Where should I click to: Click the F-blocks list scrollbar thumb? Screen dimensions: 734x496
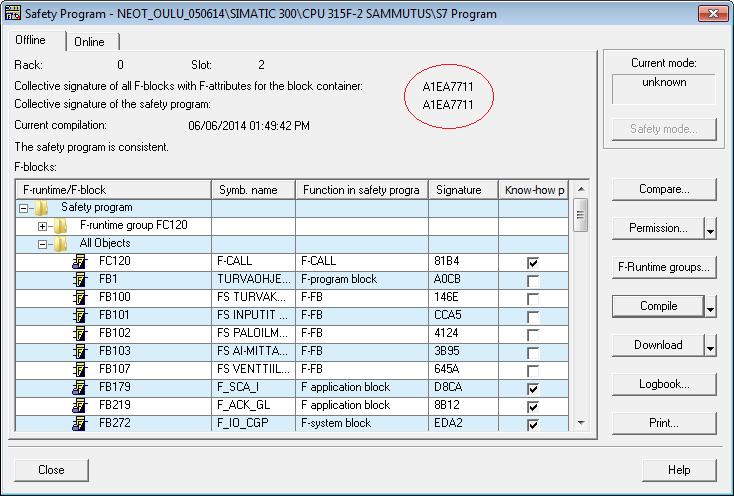(581, 215)
